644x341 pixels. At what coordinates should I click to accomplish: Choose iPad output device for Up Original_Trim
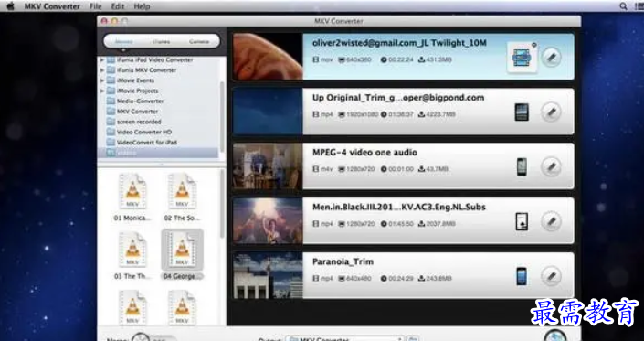point(522,112)
